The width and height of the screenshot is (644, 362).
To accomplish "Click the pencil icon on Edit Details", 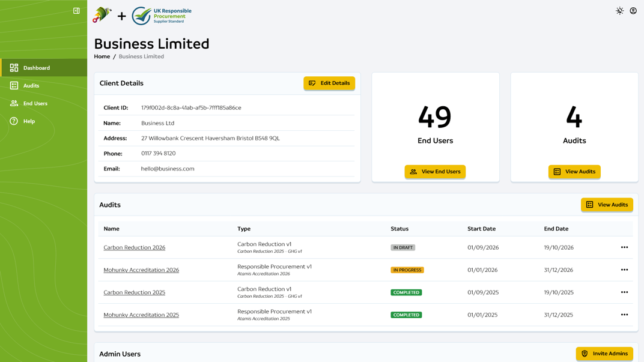I will tap(312, 83).
